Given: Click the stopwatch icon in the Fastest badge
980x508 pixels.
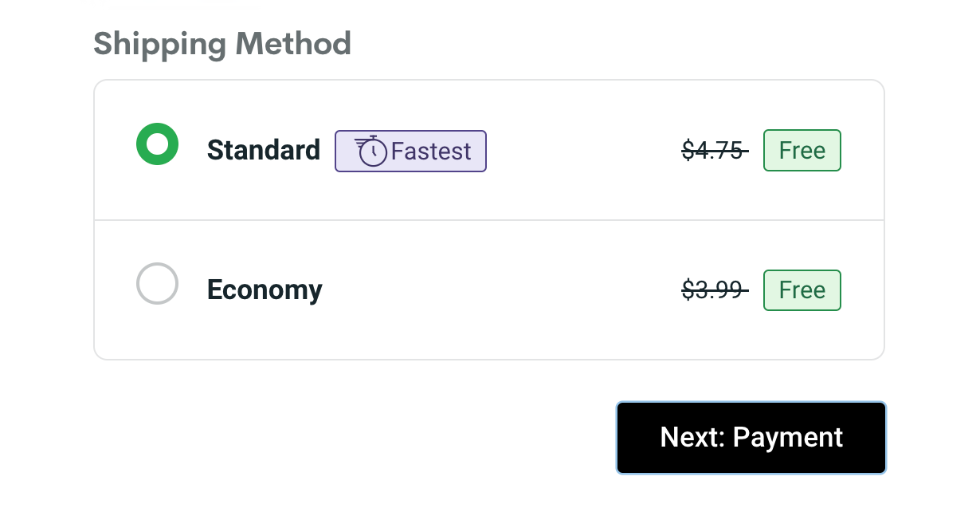Looking at the screenshot, I should click(371, 149).
